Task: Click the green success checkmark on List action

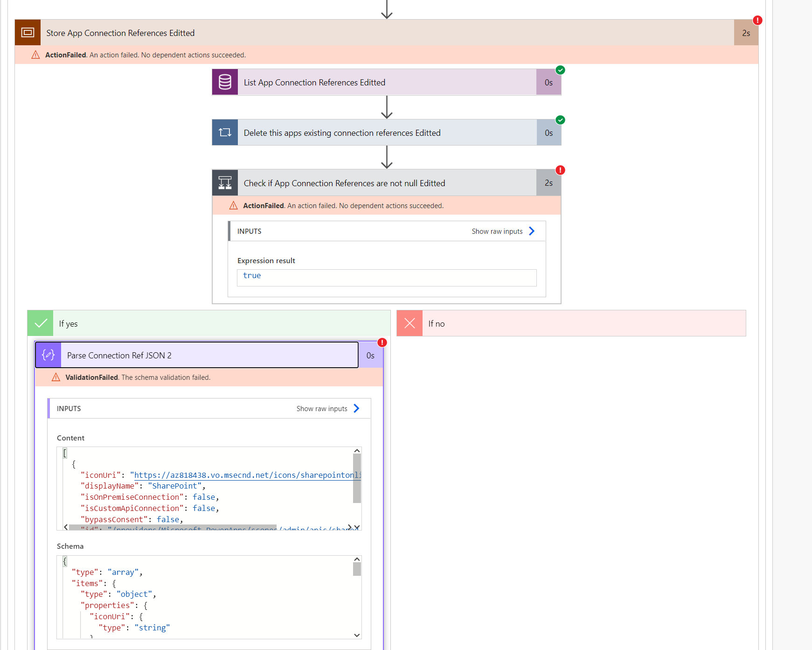Action: [x=560, y=70]
